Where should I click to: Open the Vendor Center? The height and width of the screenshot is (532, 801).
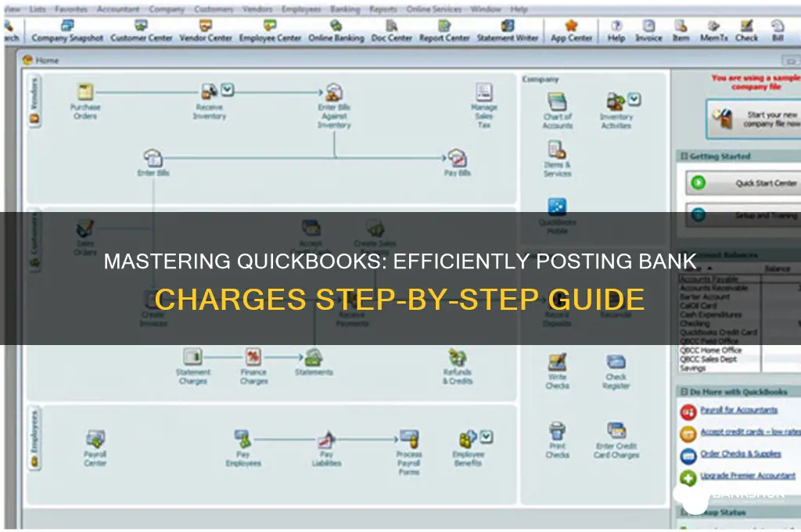tap(206, 31)
